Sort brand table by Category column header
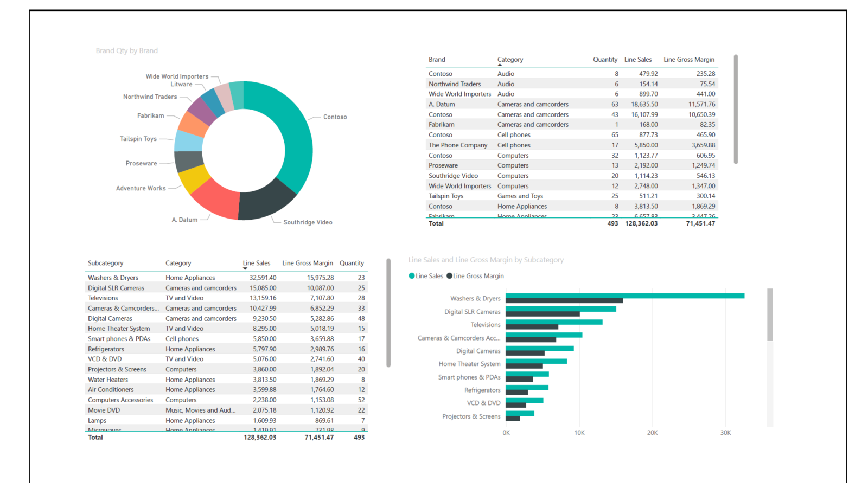This screenshot has width=868, height=488. pos(510,60)
